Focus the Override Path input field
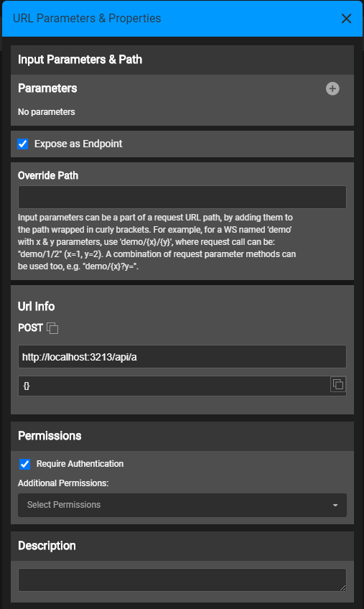 [182, 197]
